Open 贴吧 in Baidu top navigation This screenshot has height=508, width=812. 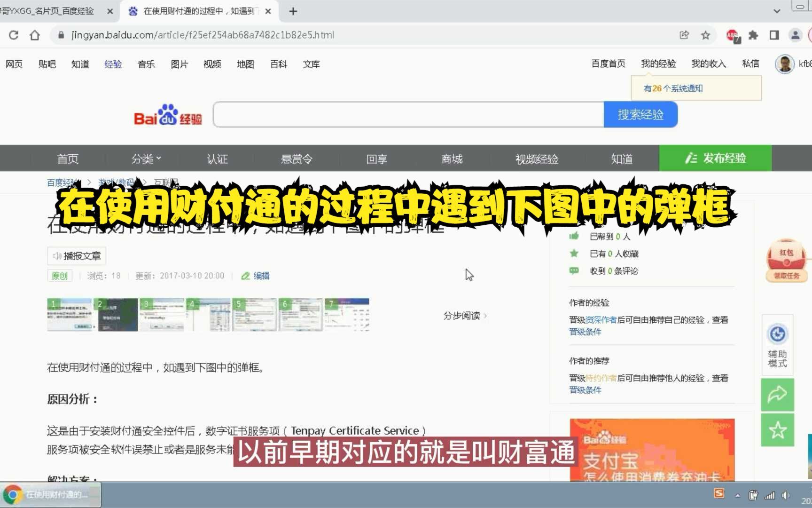47,64
